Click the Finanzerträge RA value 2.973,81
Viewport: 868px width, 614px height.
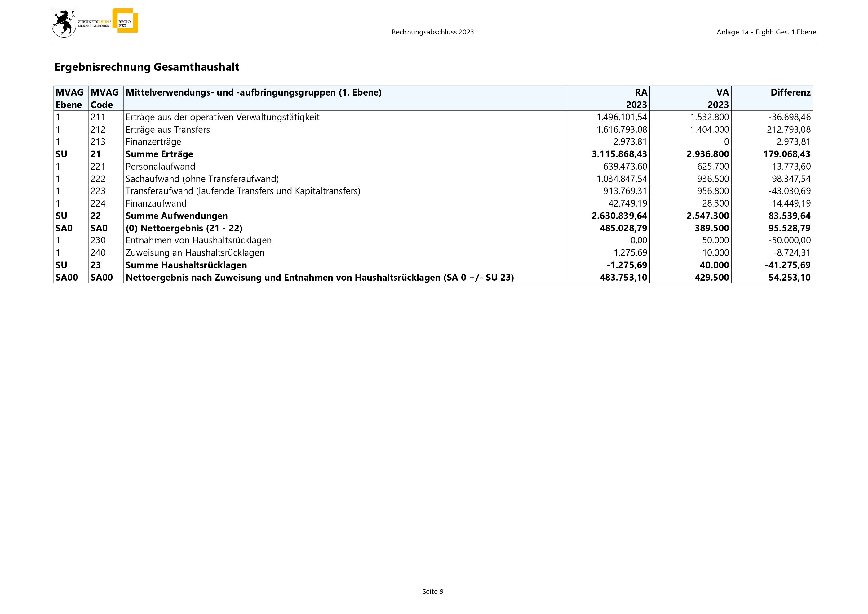(630, 142)
